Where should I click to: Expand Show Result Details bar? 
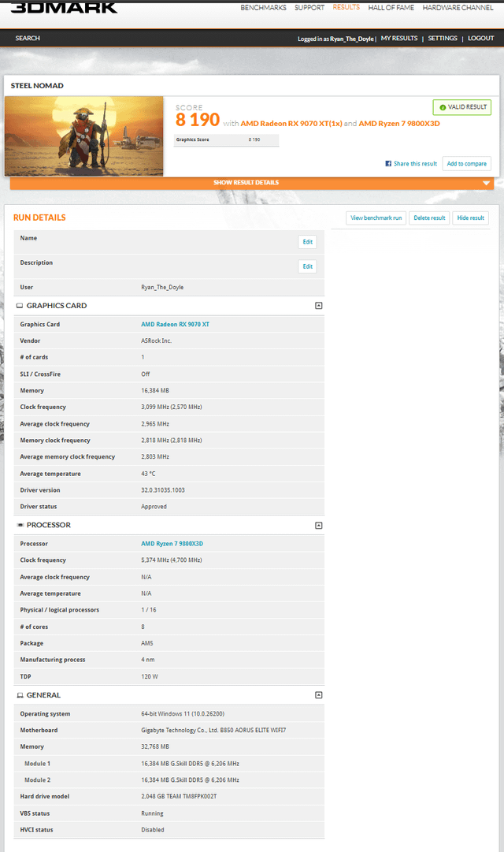[x=252, y=183]
